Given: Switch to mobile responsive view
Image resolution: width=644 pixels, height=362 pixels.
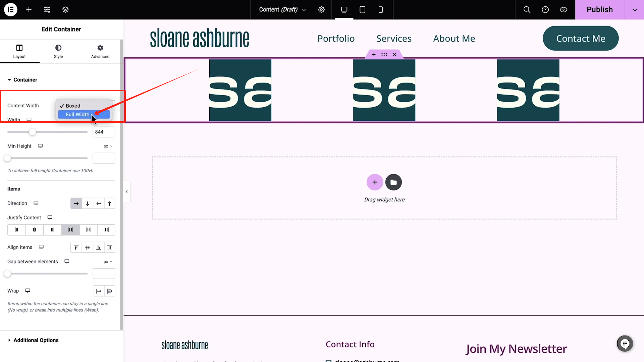Looking at the screenshot, I should click(x=380, y=9).
